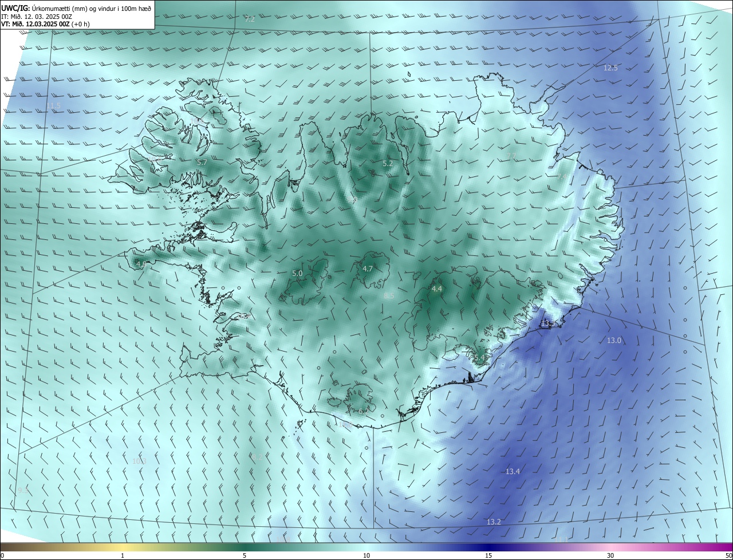This screenshot has width=733, height=560.
Task: Click the colour scale tick labelled 5
Action: [x=245, y=555]
